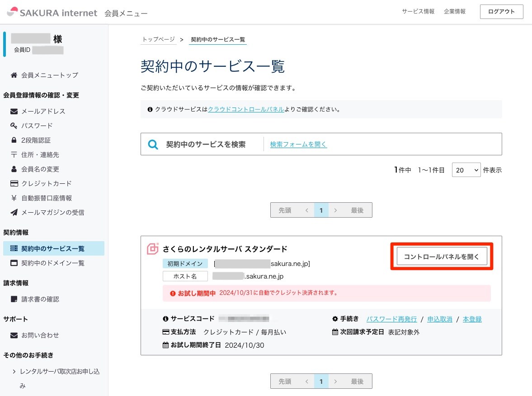Open the 20件表示 count dropdown

pyautogui.click(x=466, y=170)
